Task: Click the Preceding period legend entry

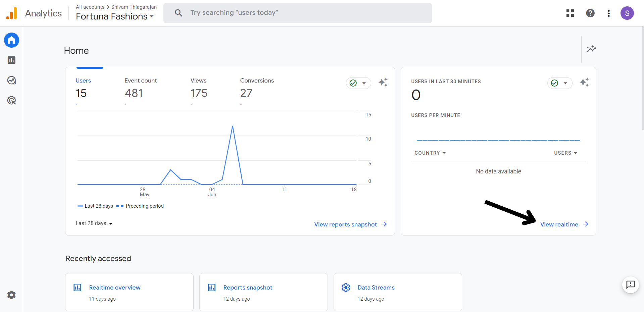Action: (140, 206)
